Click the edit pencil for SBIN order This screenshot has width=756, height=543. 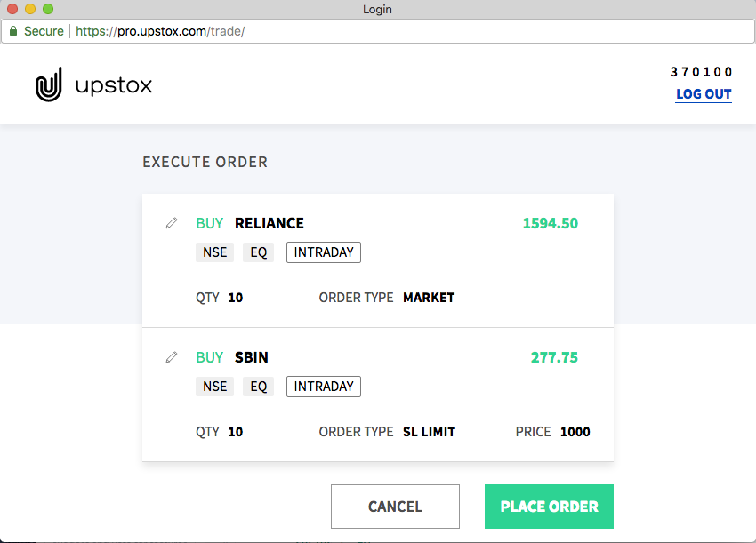[172, 357]
